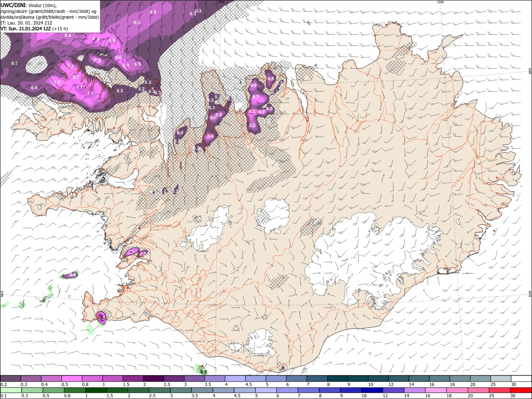The height and width of the screenshot is (399, 532).
Task: Select the light periwinkle 4 swatch in the upper legend row
Action: [x=234, y=379]
